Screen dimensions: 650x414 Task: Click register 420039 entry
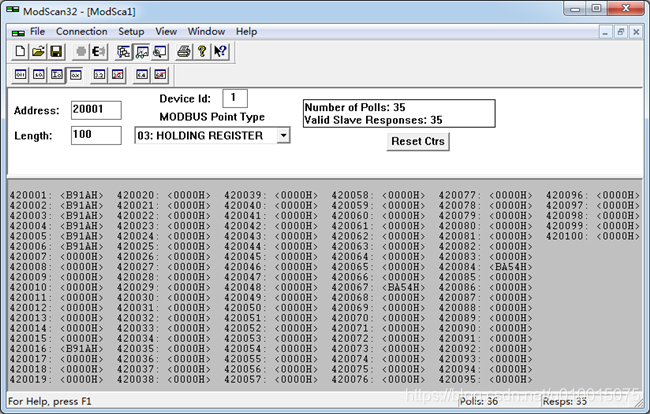pos(271,195)
